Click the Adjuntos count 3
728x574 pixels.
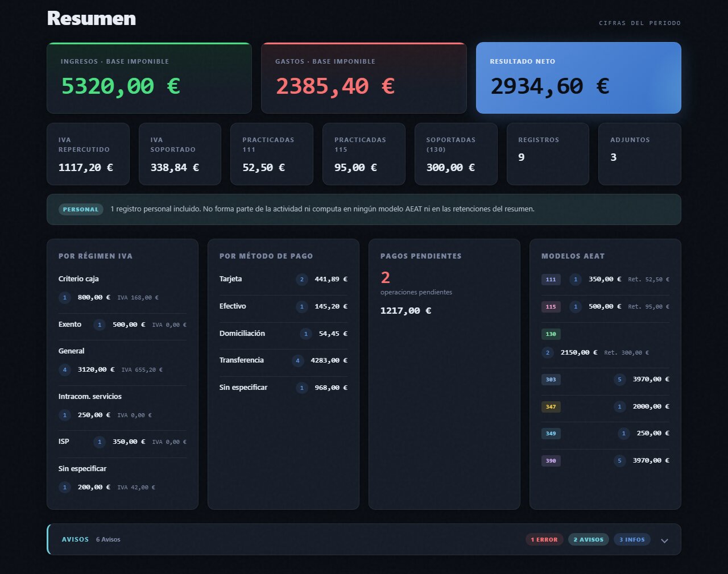point(614,157)
